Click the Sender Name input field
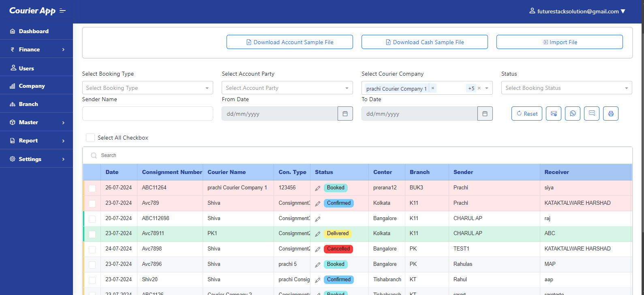This screenshot has width=644, height=295. 148,114
